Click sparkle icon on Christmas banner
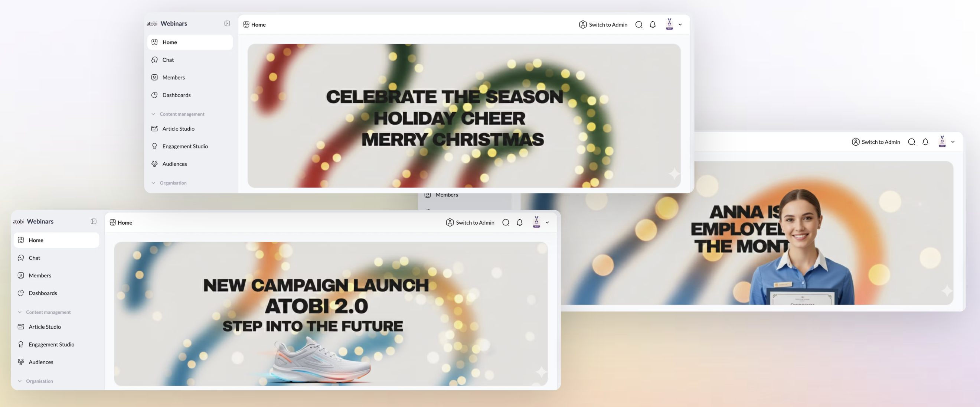 [674, 174]
